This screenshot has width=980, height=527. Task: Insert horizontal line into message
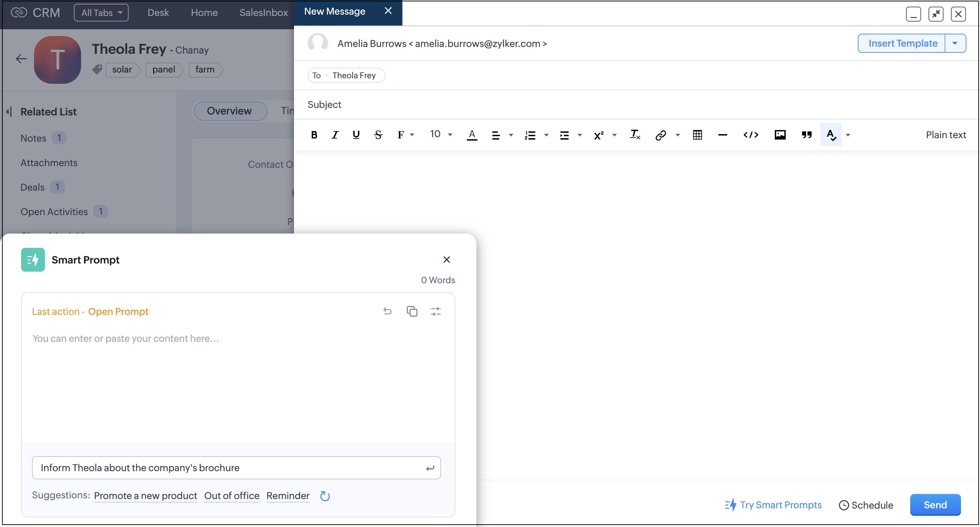722,135
